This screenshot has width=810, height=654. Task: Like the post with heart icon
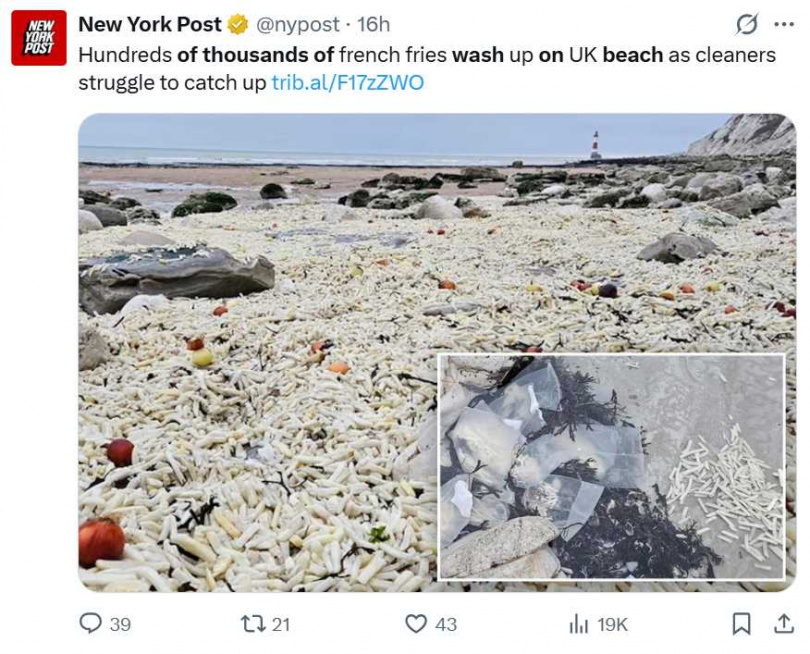[x=416, y=624]
